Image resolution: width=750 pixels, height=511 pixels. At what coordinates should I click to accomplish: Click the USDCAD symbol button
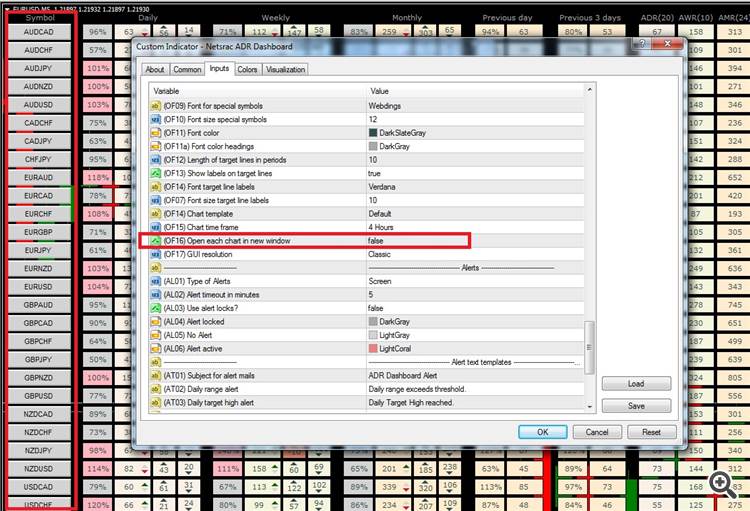pyautogui.click(x=39, y=487)
